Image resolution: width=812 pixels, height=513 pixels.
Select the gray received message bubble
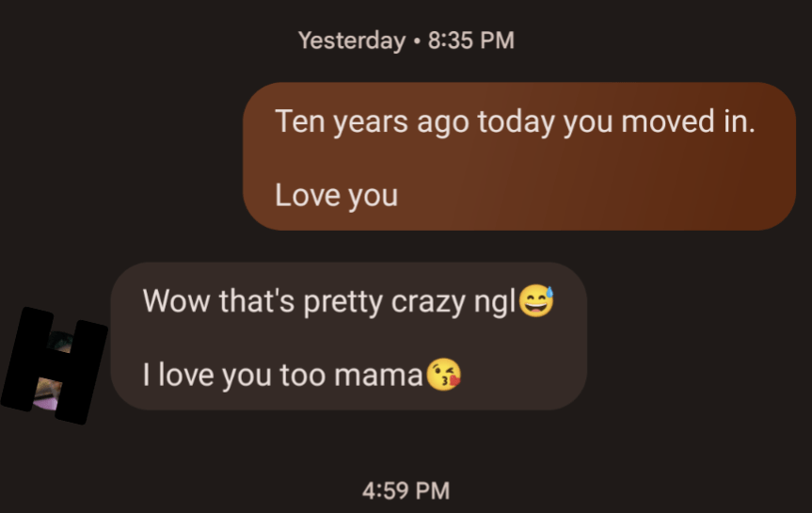click(348, 336)
